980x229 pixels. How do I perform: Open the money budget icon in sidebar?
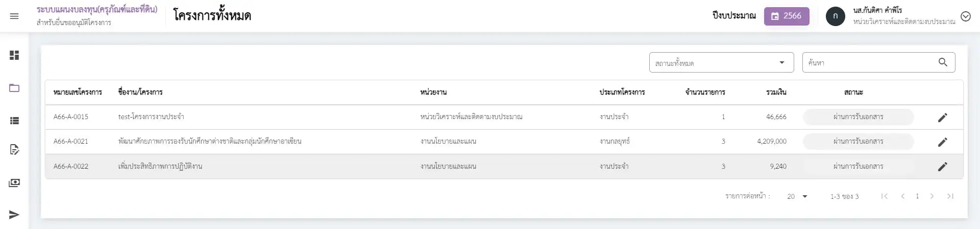coord(14,182)
